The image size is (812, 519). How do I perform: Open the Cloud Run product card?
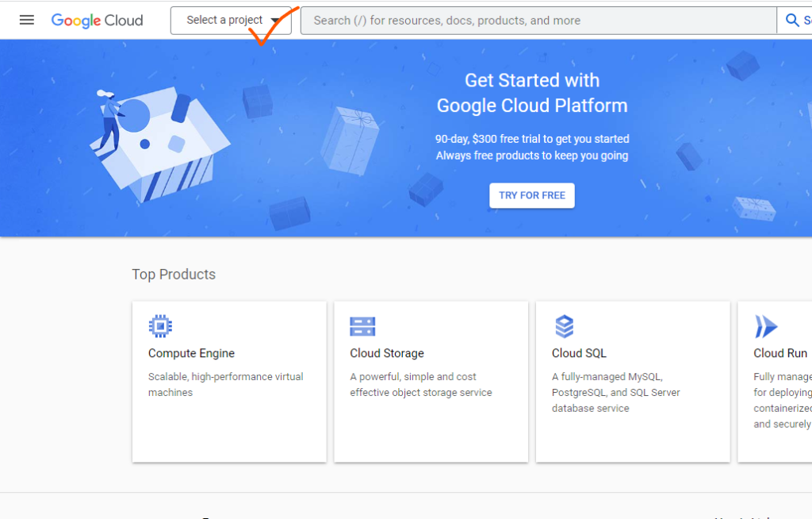(775, 382)
